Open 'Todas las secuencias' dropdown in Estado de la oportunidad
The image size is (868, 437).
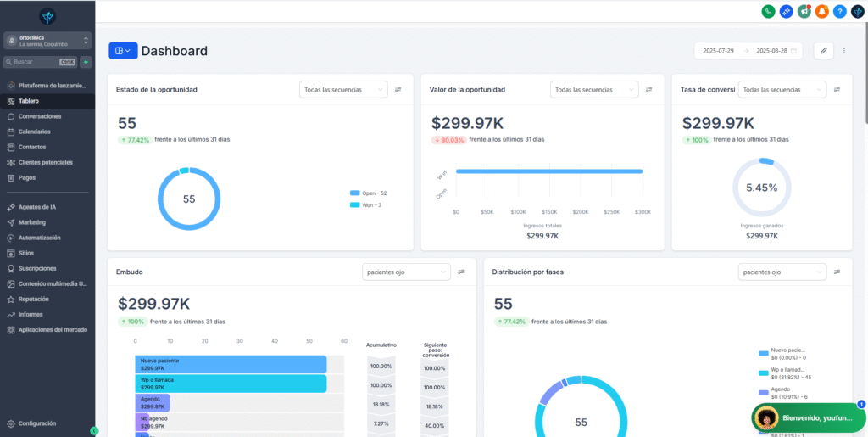point(343,89)
